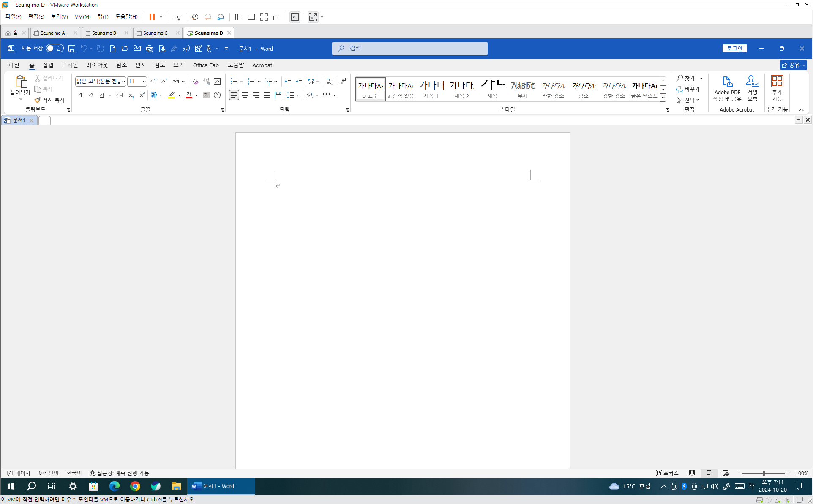Click the 검색 search box
The height and width of the screenshot is (504, 813).
[409, 49]
